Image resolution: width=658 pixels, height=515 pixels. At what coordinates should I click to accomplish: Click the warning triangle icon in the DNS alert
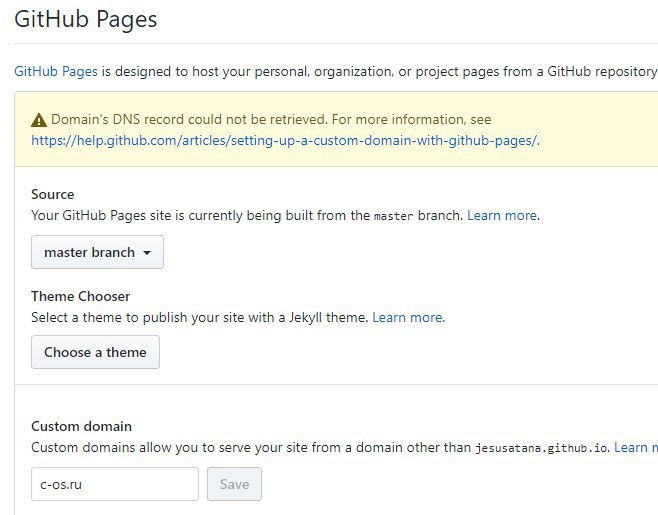[x=39, y=120]
